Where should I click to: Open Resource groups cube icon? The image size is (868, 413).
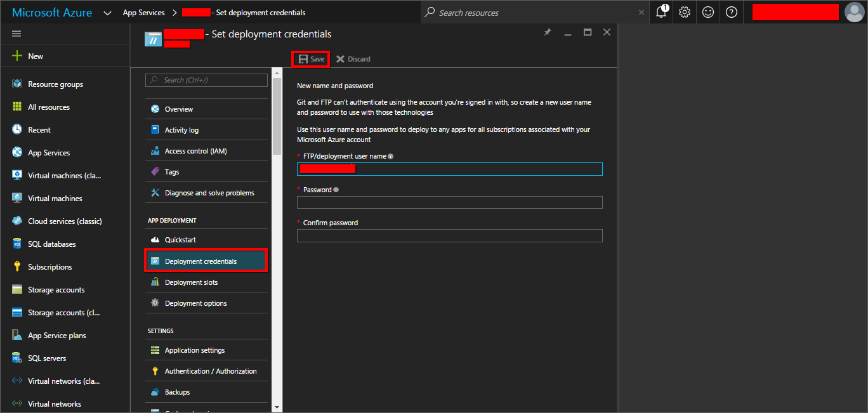point(17,84)
